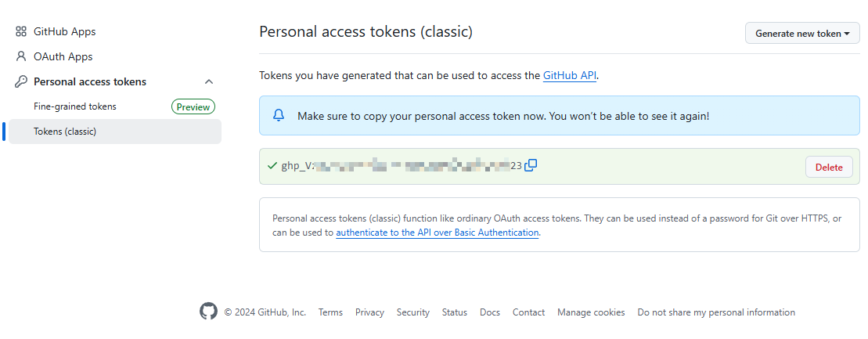Follow the authenticate over Basic Authentication link
The height and width of the screenshot is (339, 868).
click(x=437, y=233)
